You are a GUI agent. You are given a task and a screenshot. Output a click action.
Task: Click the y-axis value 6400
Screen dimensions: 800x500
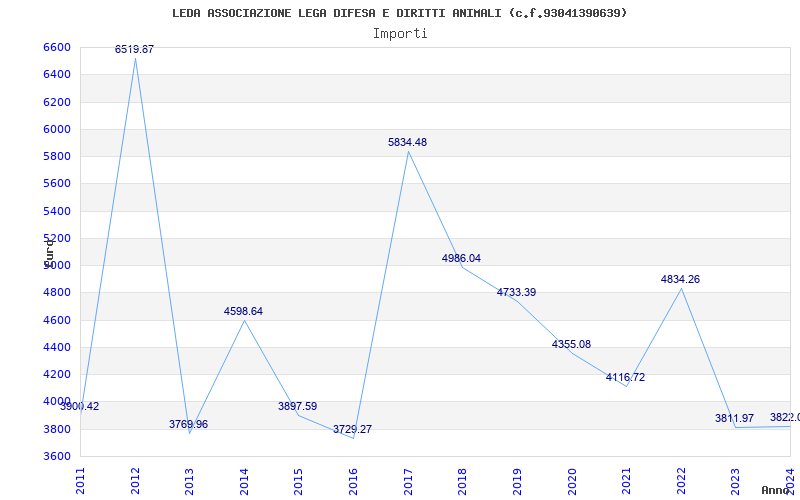click(57, 75)
